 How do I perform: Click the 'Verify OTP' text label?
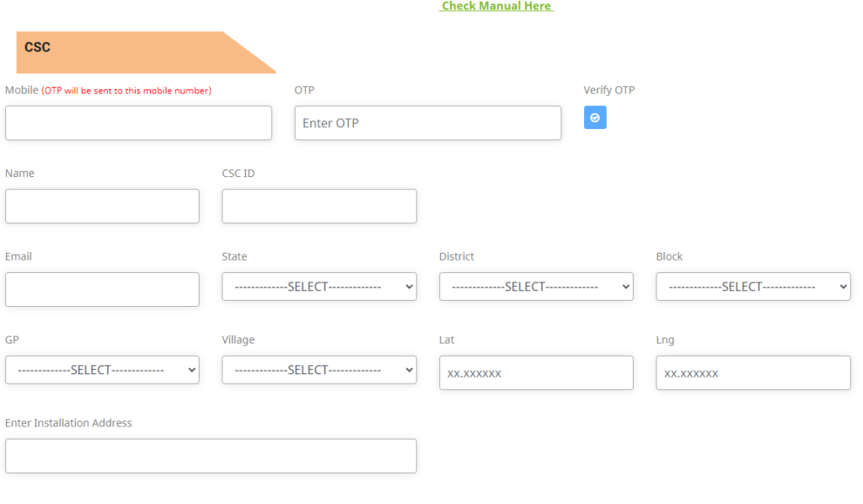[x=608, y=90]
